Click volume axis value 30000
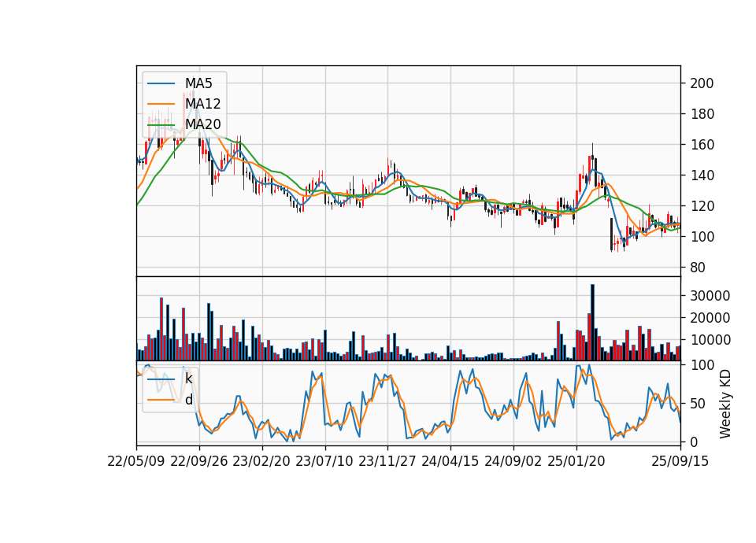 (x=710, y=296)
